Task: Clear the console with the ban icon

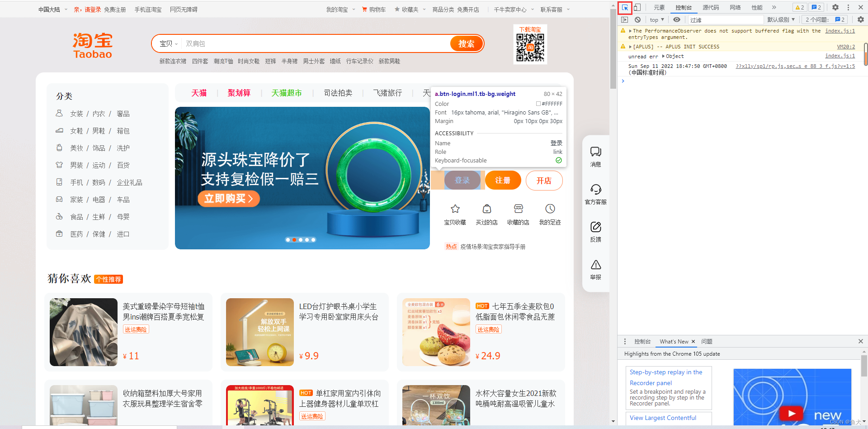Action: [x=637, y=19]
